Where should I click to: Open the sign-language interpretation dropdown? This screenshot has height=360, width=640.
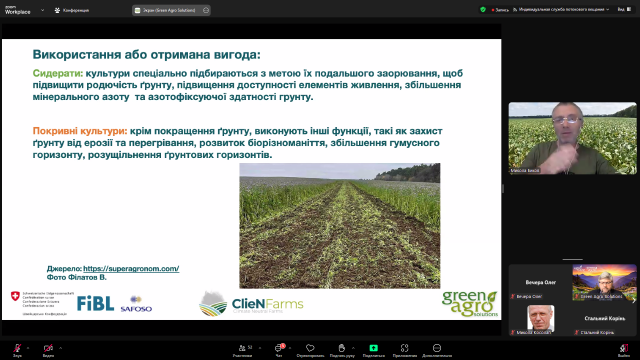pos(561,9)
